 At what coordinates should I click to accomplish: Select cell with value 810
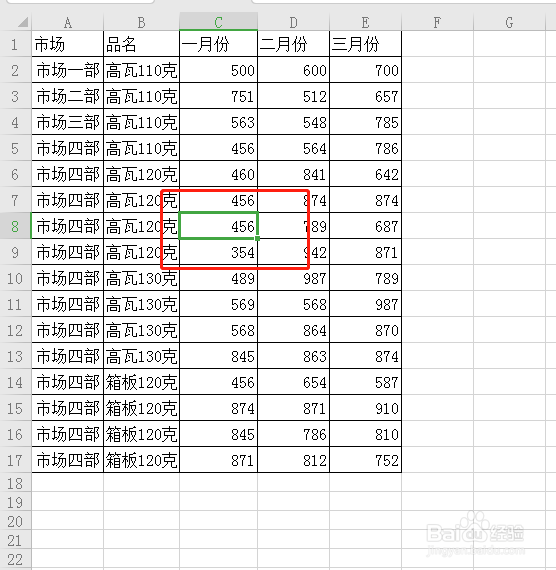point(365,434)
